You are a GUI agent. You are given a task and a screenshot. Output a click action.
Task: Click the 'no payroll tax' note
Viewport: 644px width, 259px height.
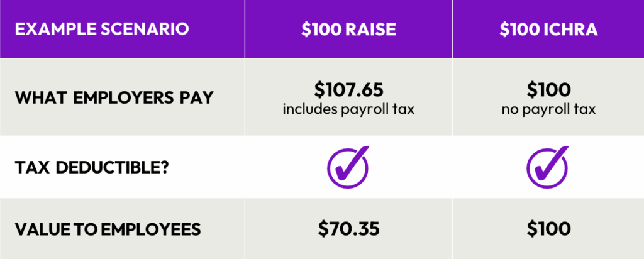point(548,110)
